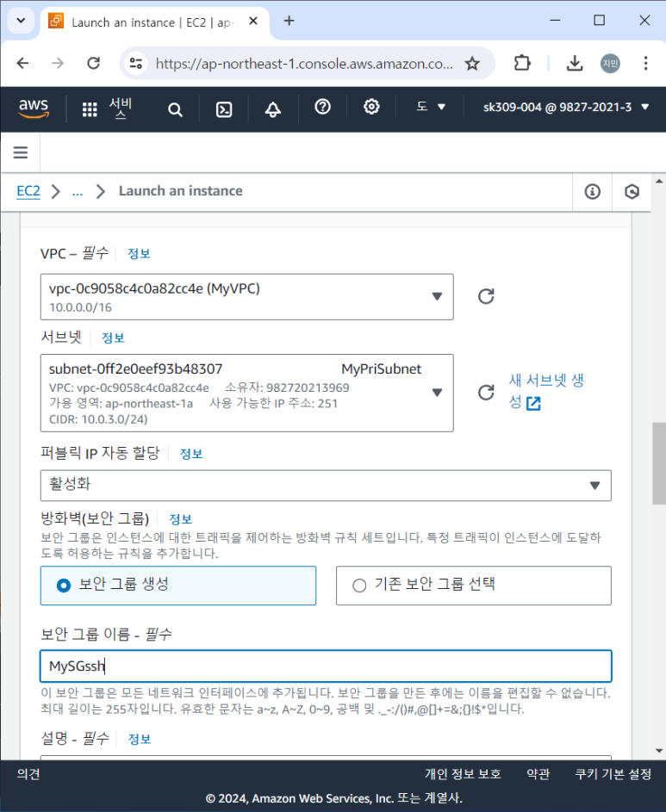The height and width of the screenshot is (812, 666).
Task: Open the browser extensions puzzle icon
Action: coord(522,63)
